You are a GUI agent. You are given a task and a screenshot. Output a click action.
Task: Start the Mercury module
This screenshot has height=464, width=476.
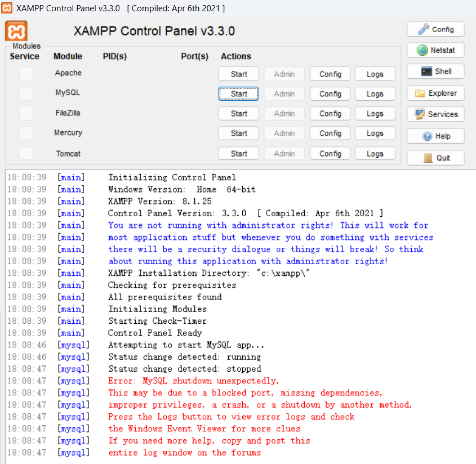(239, 133)
